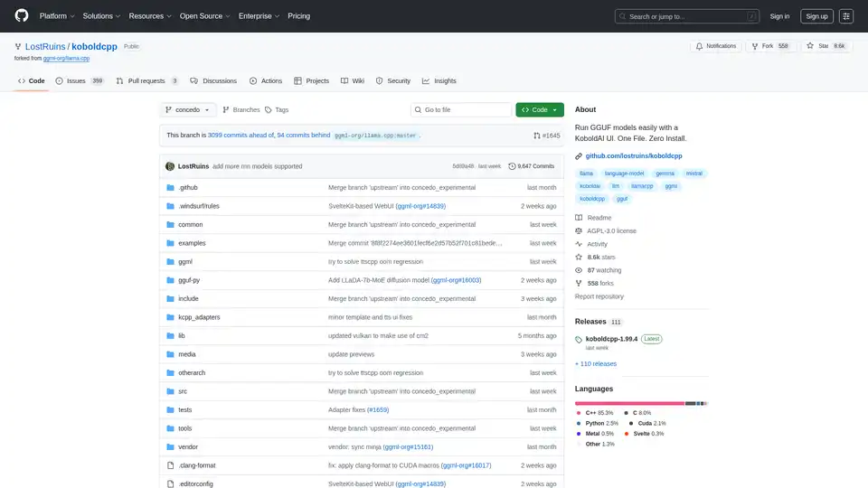The height and width of the screenshot is (488, 868).
Task: Open the Pull requests tab
Action: point(148,80)
